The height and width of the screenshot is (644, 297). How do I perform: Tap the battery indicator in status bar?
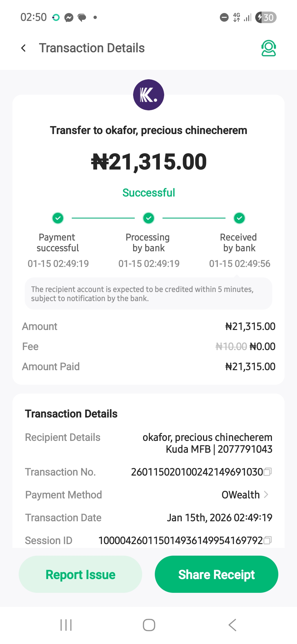click(x=266, y=18)
